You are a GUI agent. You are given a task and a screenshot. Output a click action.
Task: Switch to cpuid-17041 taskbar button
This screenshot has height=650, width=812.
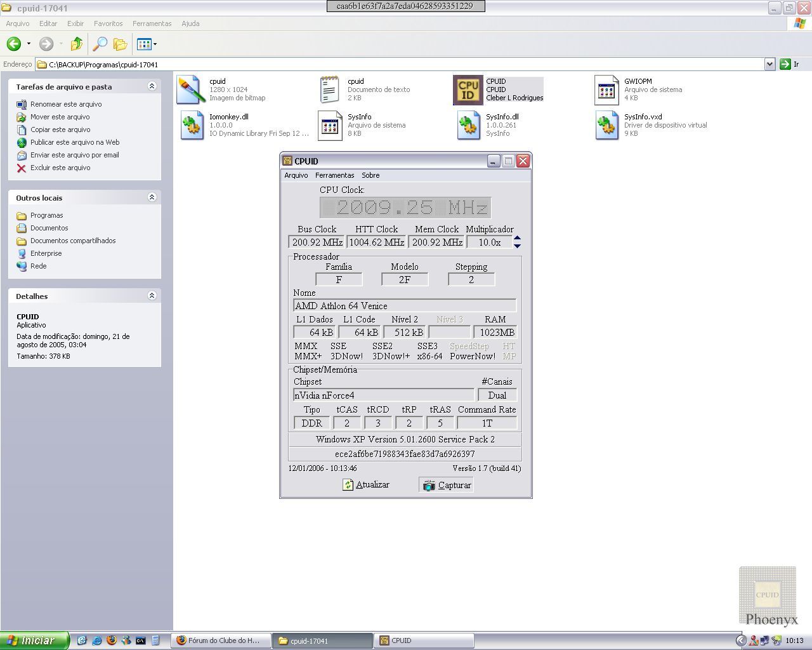tap(323, 640)
